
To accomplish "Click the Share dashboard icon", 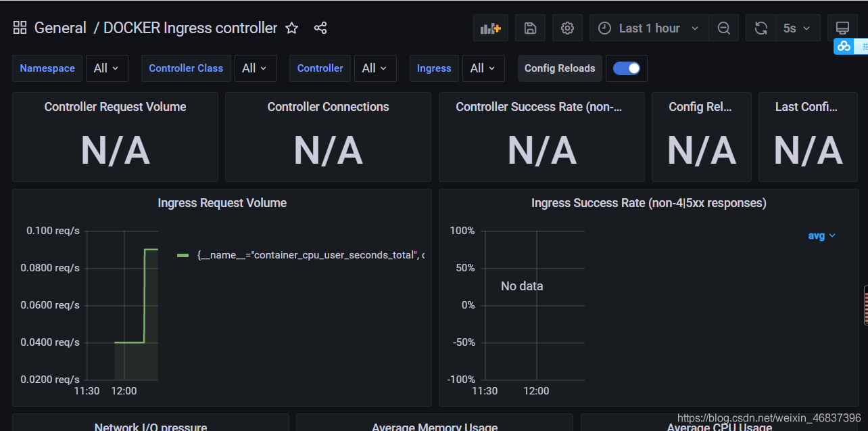I will pos(320,28).
